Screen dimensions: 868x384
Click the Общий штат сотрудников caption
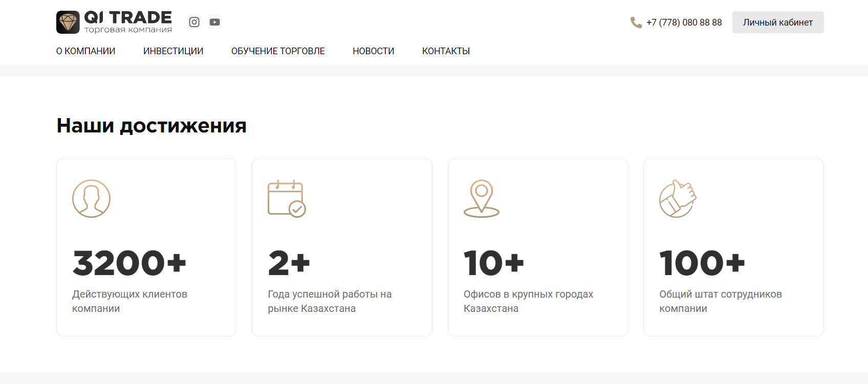[x=721, y=301]
